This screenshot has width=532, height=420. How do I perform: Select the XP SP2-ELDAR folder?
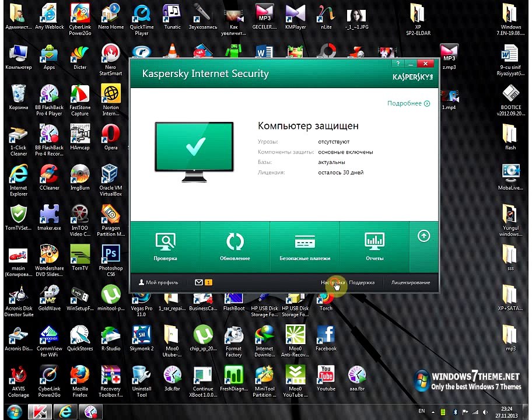(x=418, y=20)
